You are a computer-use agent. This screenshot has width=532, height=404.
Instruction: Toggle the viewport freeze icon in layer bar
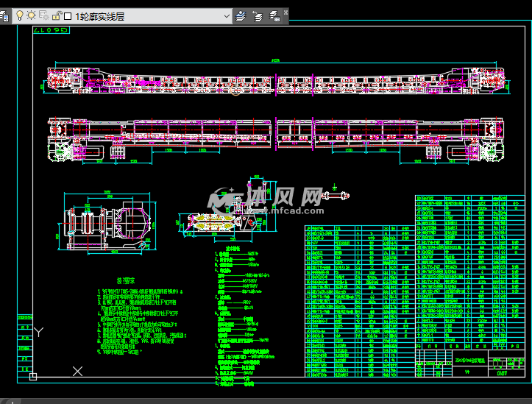click(x=43, y=15)
